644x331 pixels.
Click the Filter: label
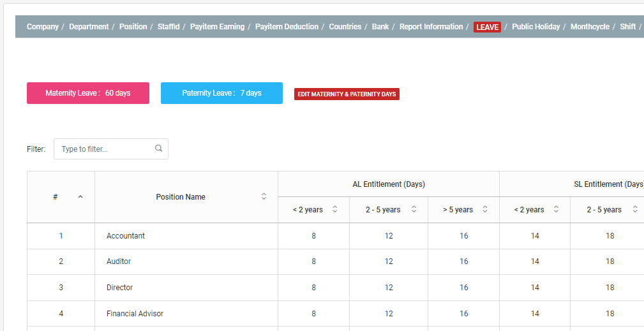coord(36,149)
